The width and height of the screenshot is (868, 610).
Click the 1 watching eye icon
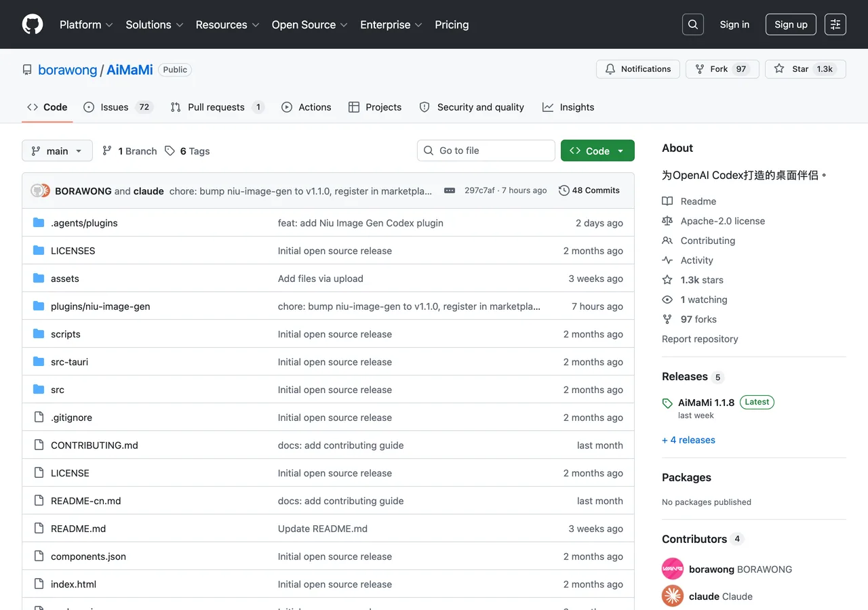click(x=667, y=300)
